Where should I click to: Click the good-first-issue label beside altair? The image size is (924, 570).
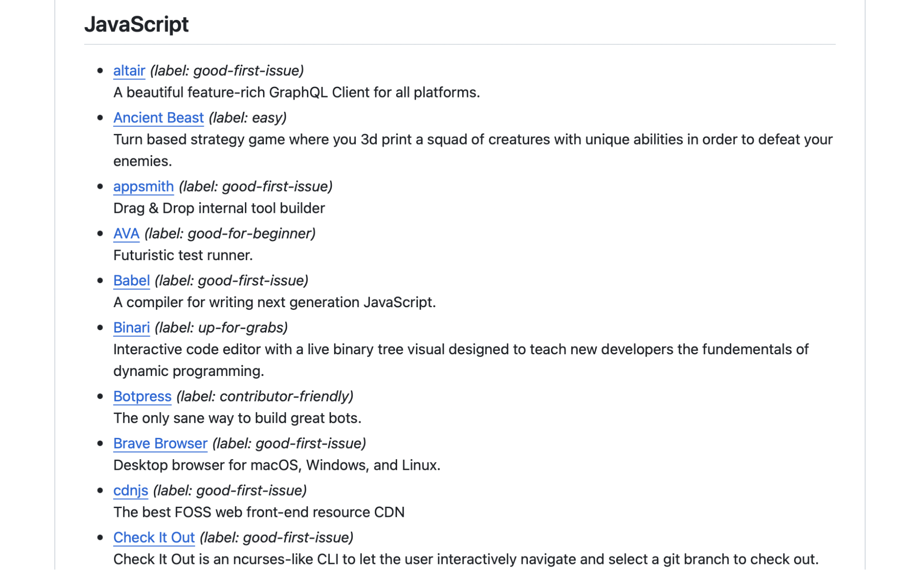[x=227, y=71]
